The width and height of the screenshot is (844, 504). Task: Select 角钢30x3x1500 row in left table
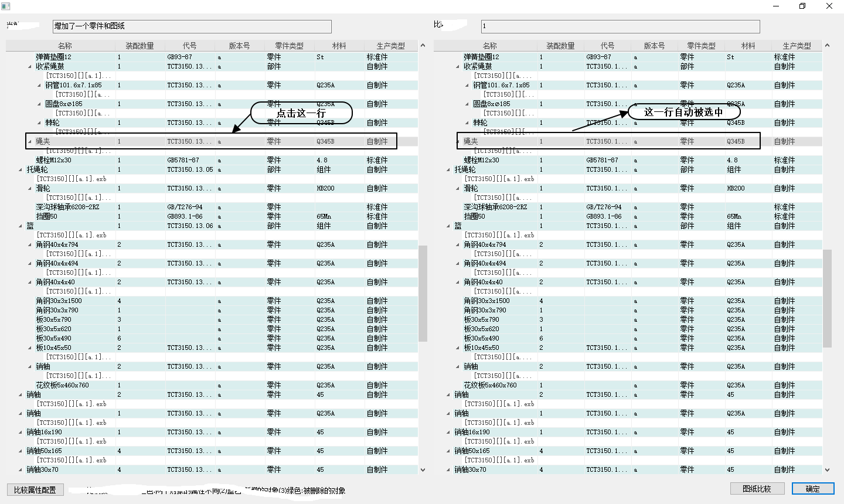tap(212, 301)
